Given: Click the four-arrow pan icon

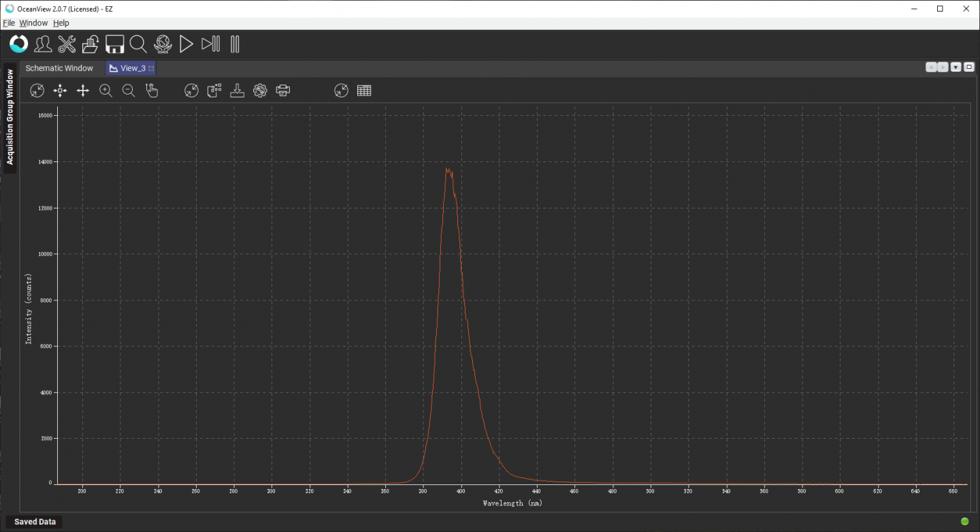Looking at the screenshot, I should point(83,91).
